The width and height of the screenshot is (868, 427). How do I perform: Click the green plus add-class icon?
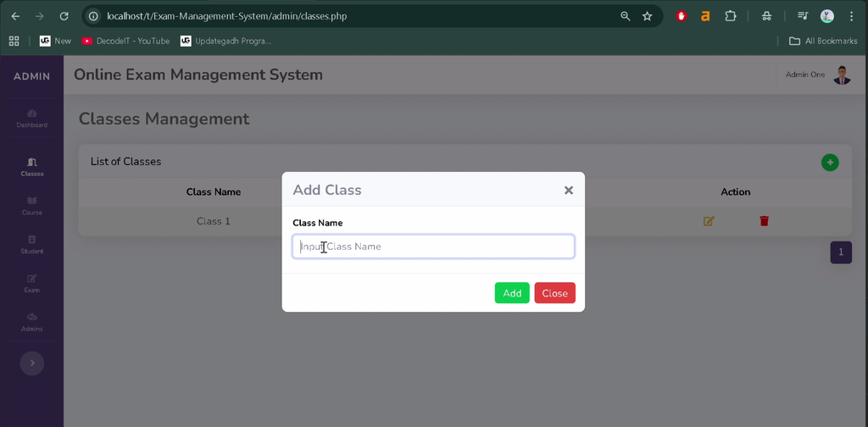[x=829, y=163]
